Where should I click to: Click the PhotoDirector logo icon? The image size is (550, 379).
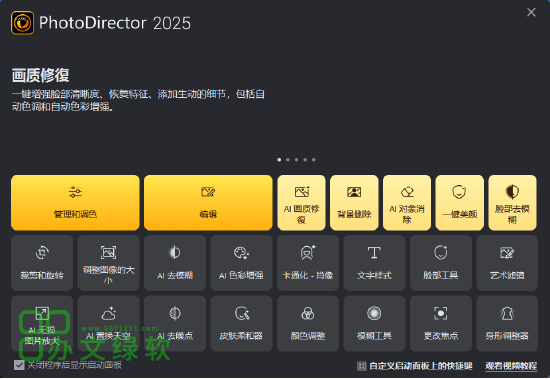click(x=22, y=23)
